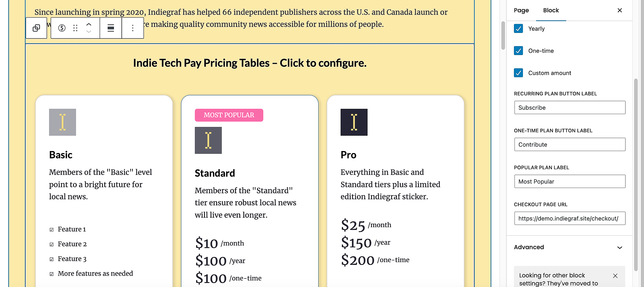The height and width of the screenshot is (287, 644).
Task: Switch to the Page tab
Action: [521, 10]
